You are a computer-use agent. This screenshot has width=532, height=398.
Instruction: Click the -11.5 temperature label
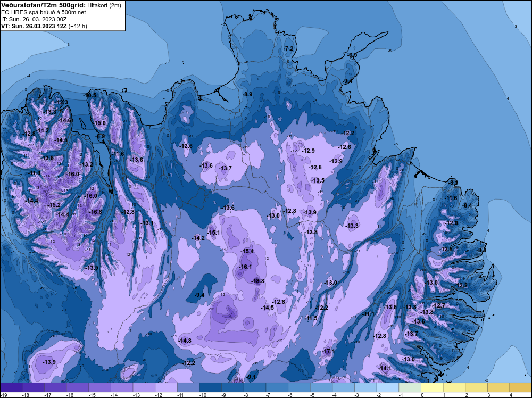311,318
